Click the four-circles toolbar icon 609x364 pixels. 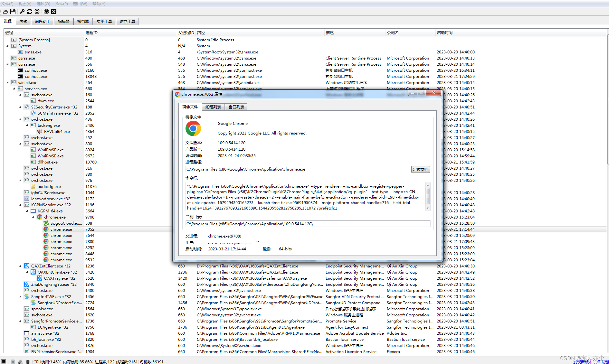[x=37, y=12]
